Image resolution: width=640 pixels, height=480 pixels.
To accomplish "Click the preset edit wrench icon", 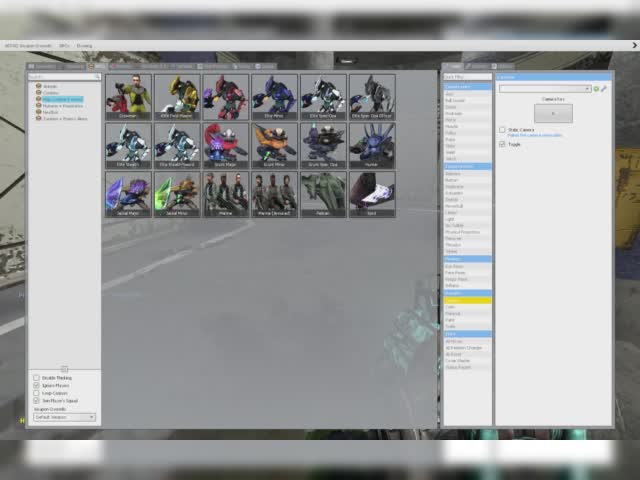I will click(604, 89).
